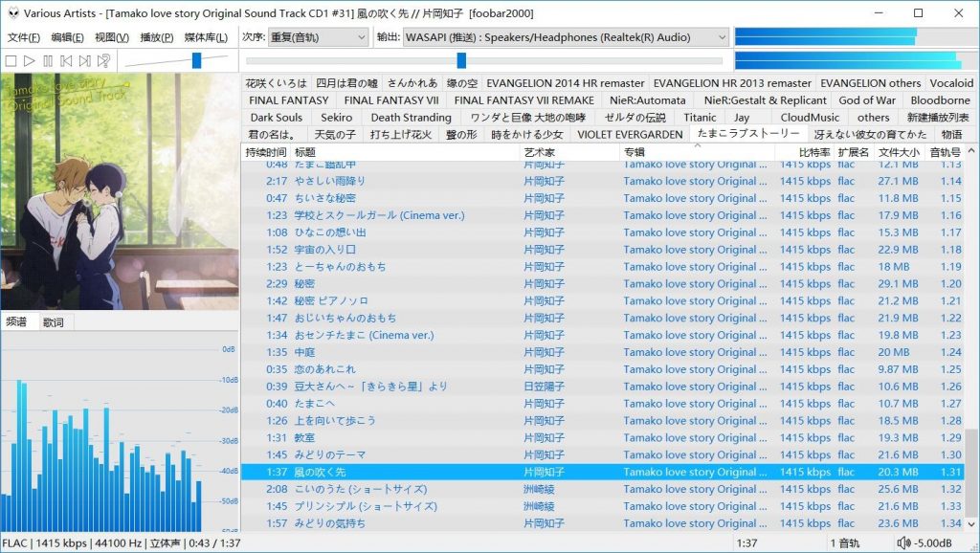This screenshot has width=980, height=553.
Task: Switch to the 歌词 lyrics tab
Action: click(x=54, y=322)
